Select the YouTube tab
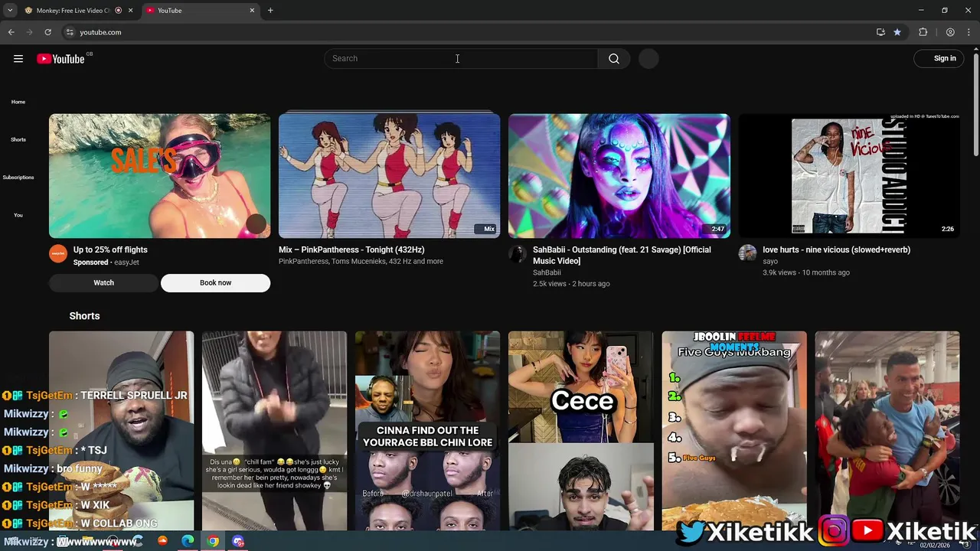 [199, 11]
